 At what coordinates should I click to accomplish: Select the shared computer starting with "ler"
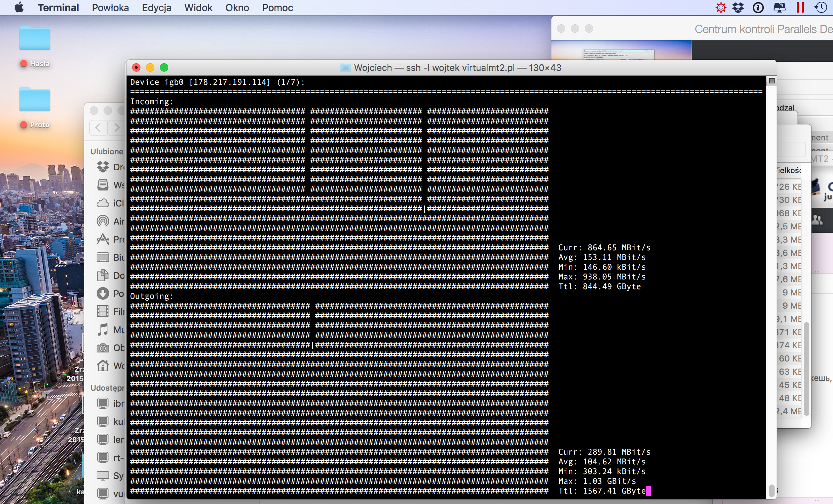click(x=111, y=439)
